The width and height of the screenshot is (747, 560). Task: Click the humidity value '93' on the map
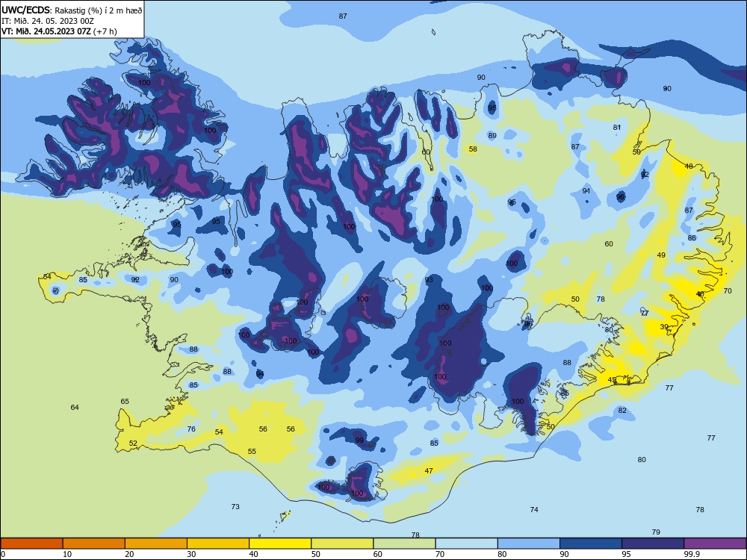click(429, 279)
